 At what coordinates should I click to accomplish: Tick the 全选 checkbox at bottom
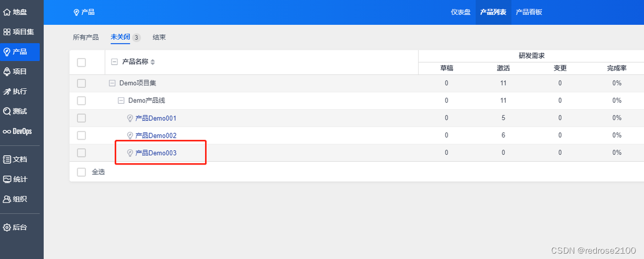82,172
